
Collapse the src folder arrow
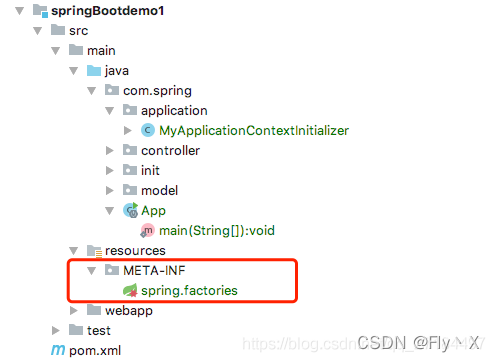[38, 31]
